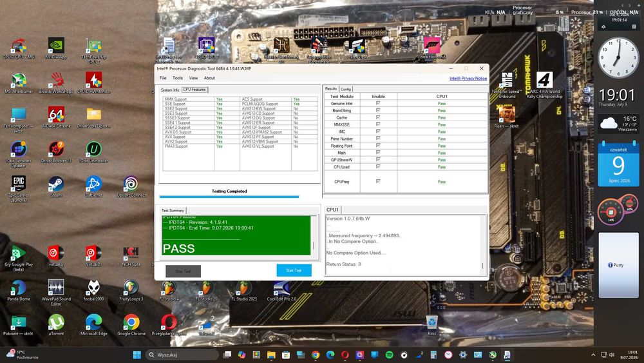This screenshot has height=363, width=644.
Task: Click the analog clock gadget in sidebar
Action: [x=618, y=57]
